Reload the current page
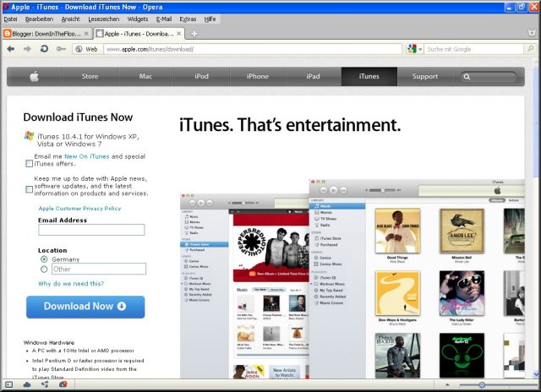541x392 pixels. (x=44, y=49)
